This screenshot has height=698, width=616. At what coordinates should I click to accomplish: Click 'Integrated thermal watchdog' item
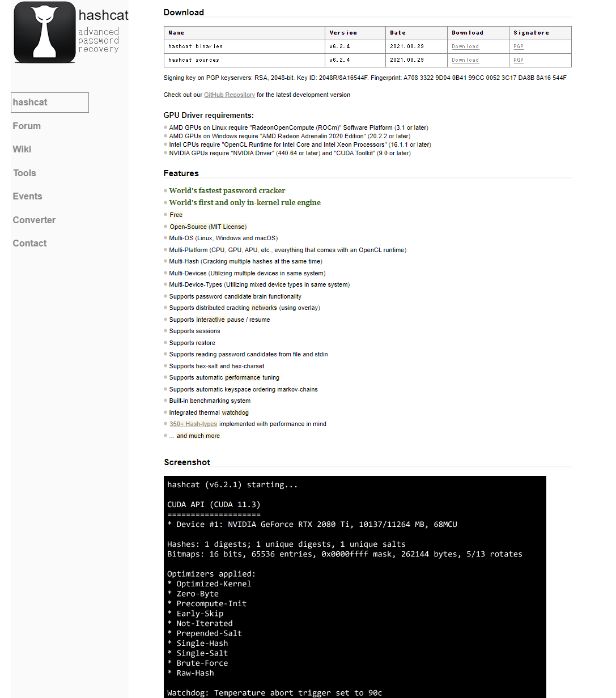tap(209, 412)
